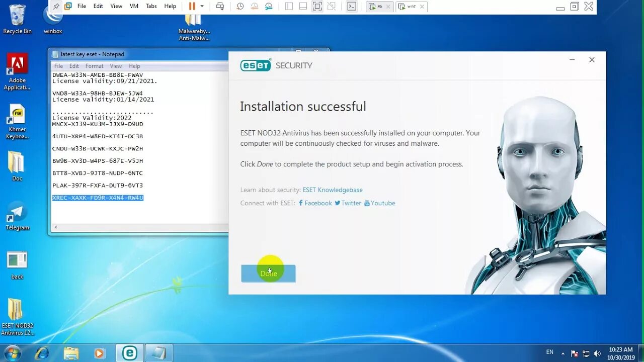Open the VMware File menu

82,6
